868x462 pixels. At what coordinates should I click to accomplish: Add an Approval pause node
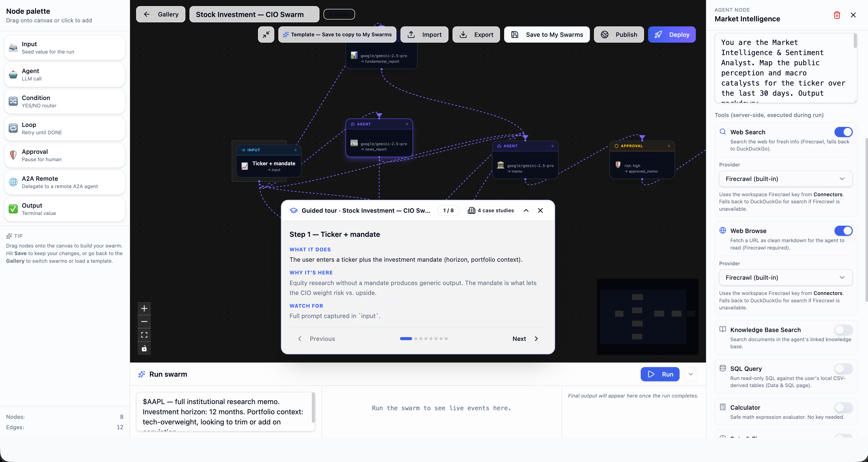[x=64, y=155]
